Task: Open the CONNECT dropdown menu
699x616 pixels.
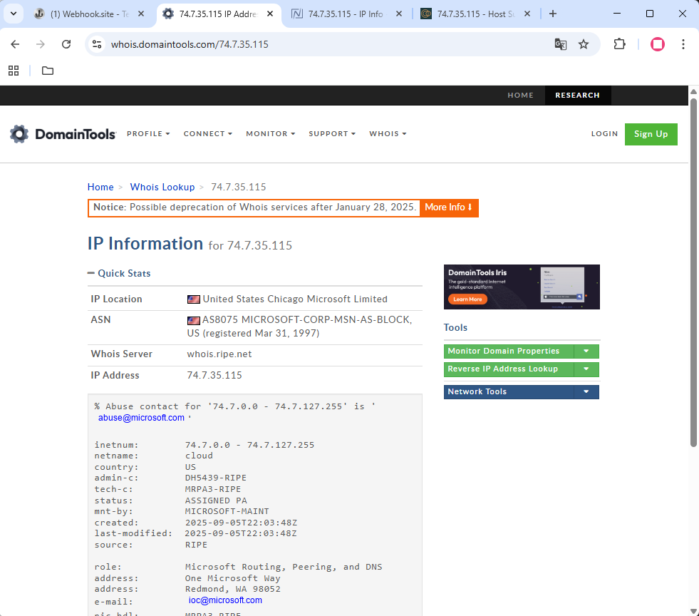Action: [208, 134]
